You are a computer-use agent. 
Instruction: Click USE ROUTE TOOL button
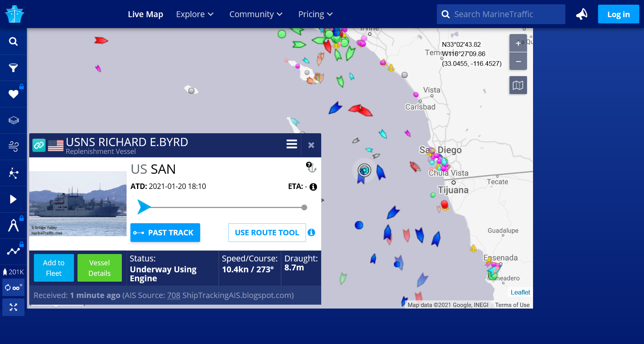tap(267, 233)
